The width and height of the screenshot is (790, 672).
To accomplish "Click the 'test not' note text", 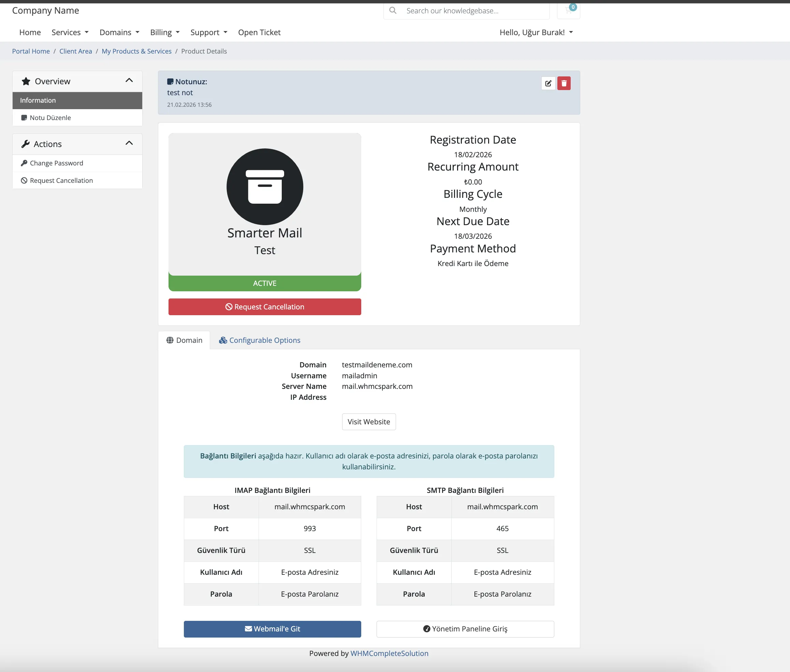I will (180, 92).
